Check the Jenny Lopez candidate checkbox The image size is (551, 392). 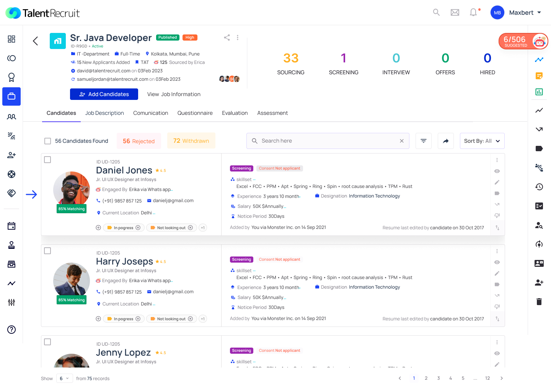pos(47,342)
